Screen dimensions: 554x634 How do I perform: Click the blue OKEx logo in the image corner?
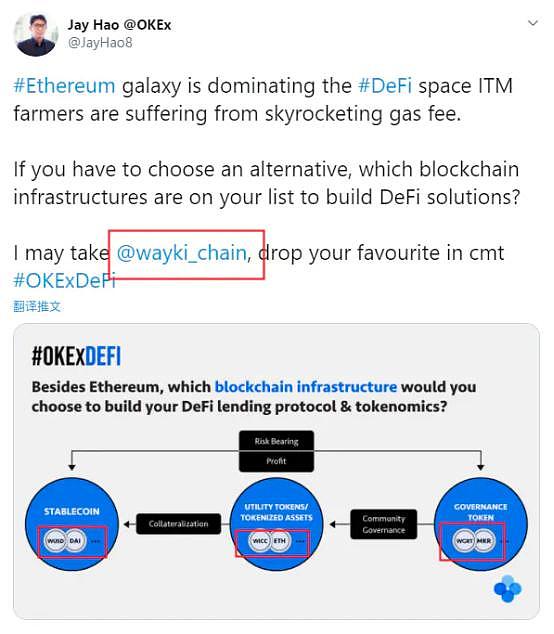pyautogui.click(x=508, y=589)
